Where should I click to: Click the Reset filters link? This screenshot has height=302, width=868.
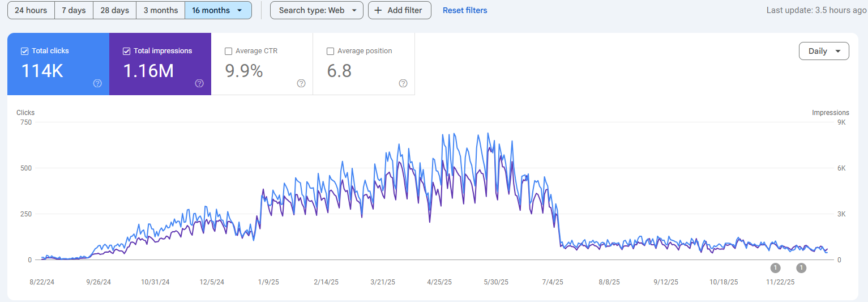pos(464,10)
